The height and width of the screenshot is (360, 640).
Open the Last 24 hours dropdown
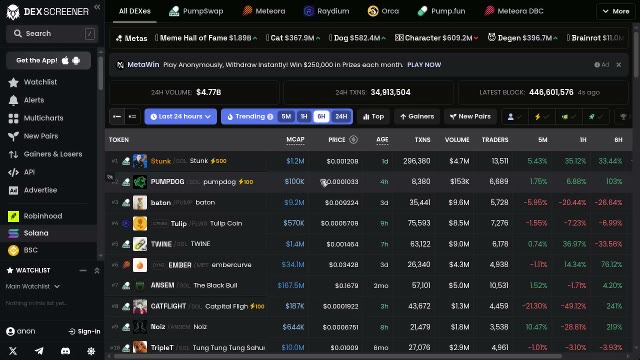click(x=180, y=117)
